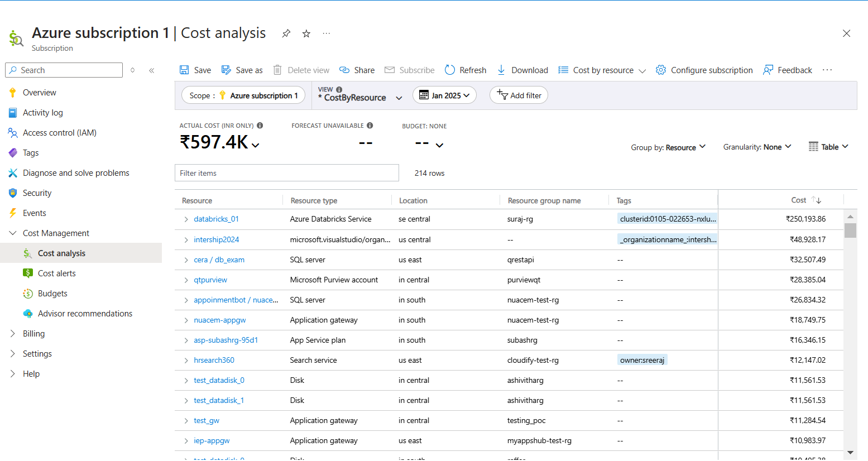Click the Events lightning icon
Screen dimensions: 868x461
[12, 213]
